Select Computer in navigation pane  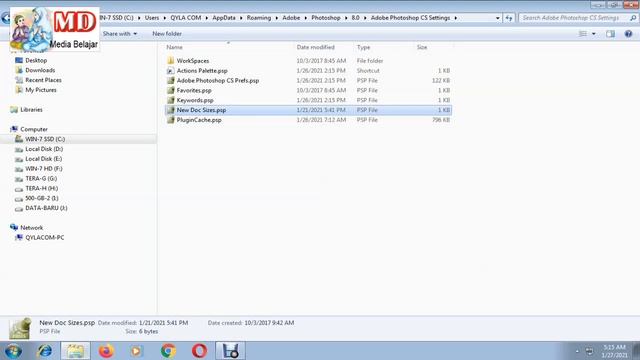tap(34, 129)
